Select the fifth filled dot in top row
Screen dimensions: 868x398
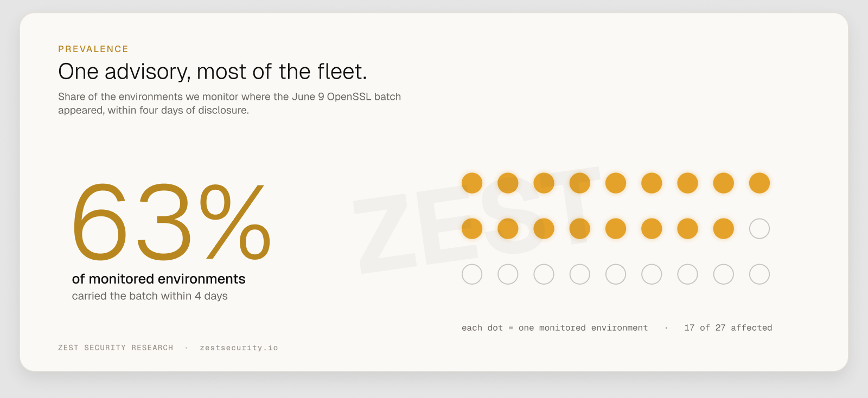click(x=616, y=183)
